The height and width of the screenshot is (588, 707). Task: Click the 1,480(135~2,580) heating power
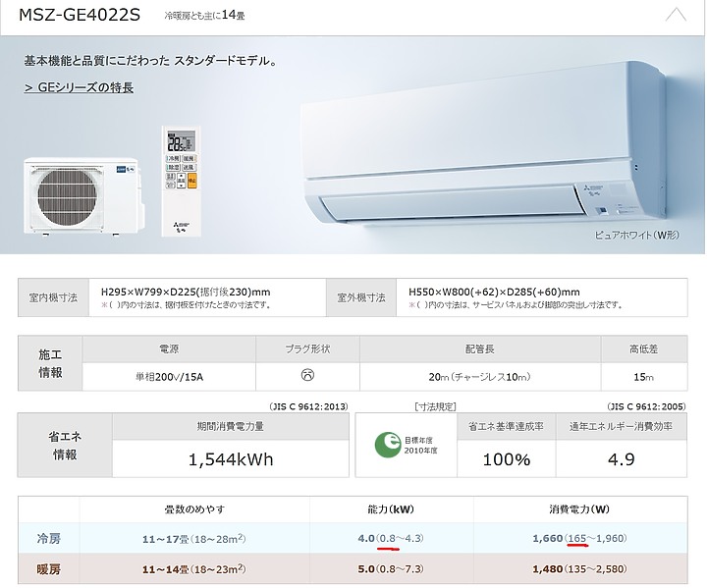pyautogui.click(x=579, y=568)
